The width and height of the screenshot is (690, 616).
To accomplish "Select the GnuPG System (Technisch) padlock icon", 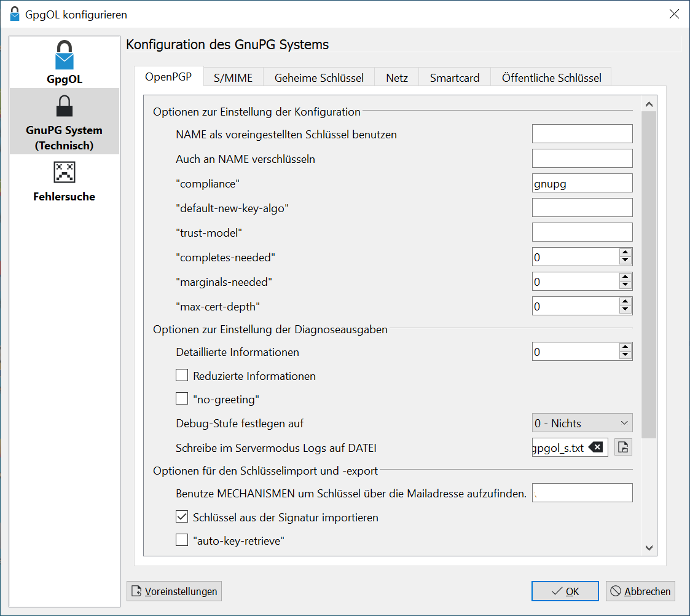I will 65,106.
